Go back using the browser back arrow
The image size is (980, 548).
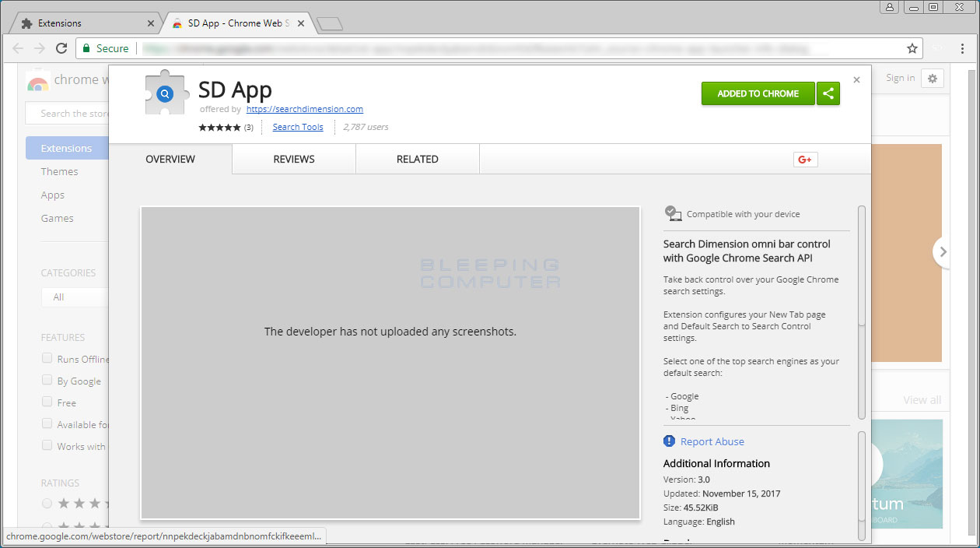point(18,48)
